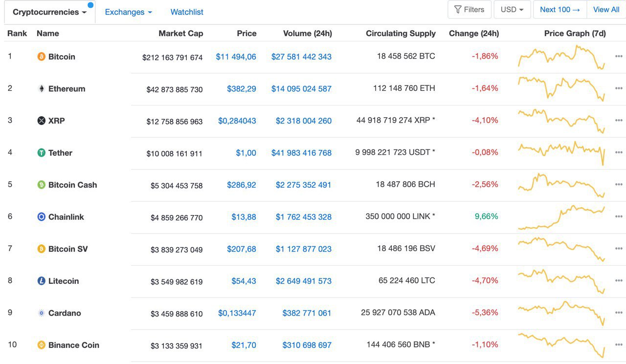Open Bitcoin 7-day price graph
The width and height of the screenshot is (626, 364).
click(x=562, y=57)
